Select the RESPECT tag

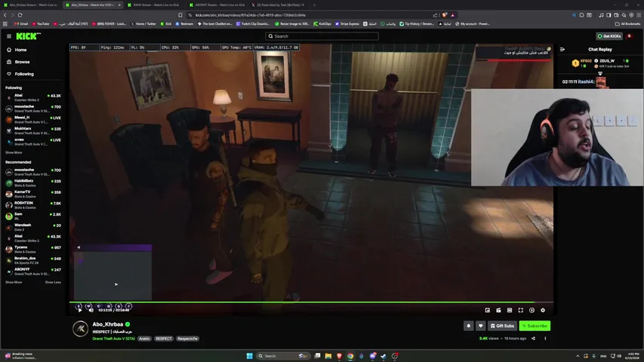click(164, 339)
